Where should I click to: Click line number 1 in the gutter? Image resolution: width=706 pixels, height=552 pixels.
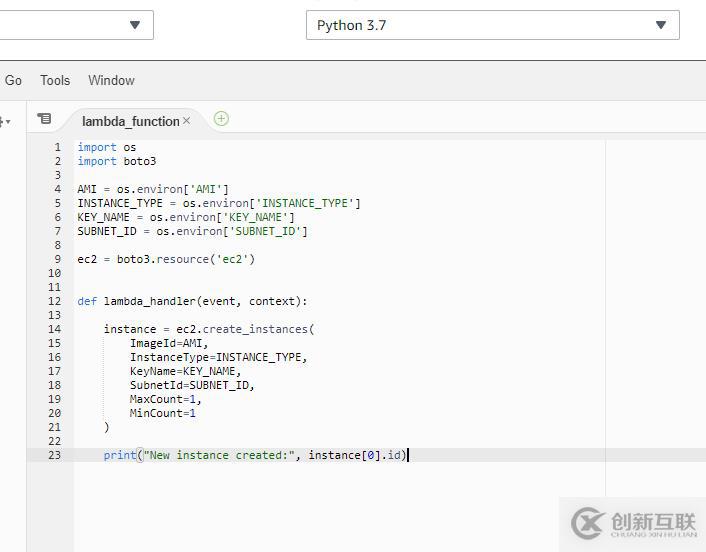[57, 147]
